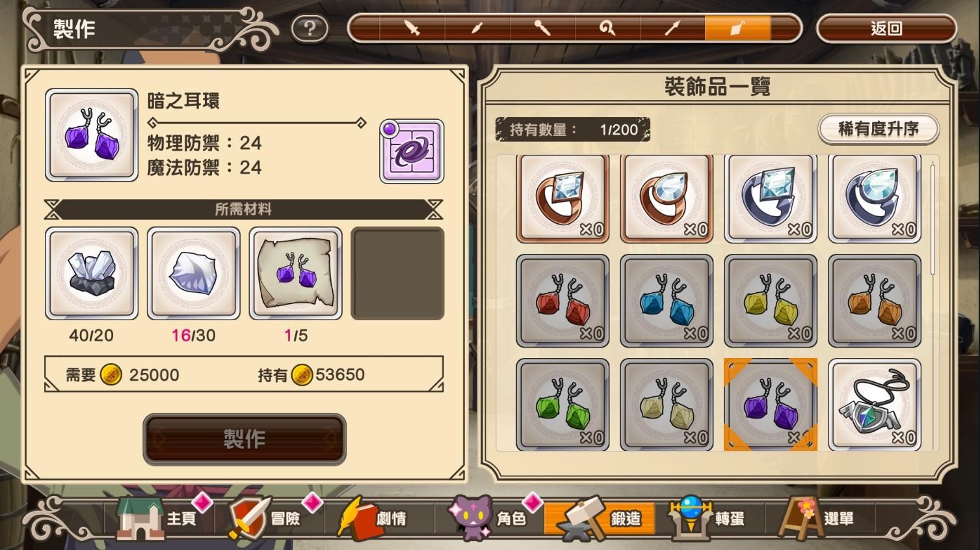This screenshot has height=550, width=980.
Task: Click the crystal ore material icon
Action: [x=92, y=273]
